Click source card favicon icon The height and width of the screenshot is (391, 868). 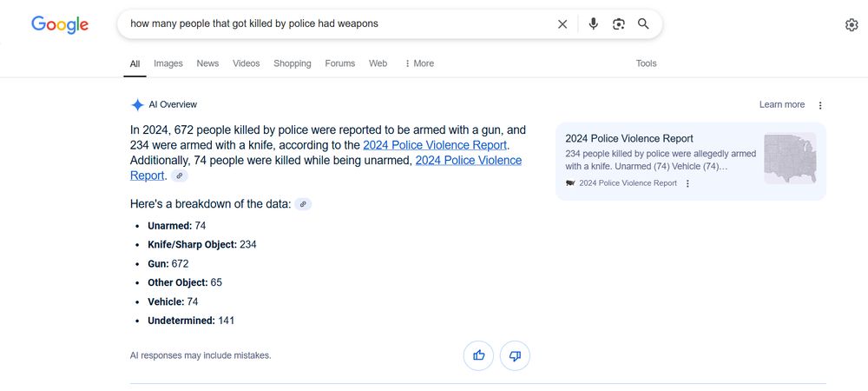(571, 183)
